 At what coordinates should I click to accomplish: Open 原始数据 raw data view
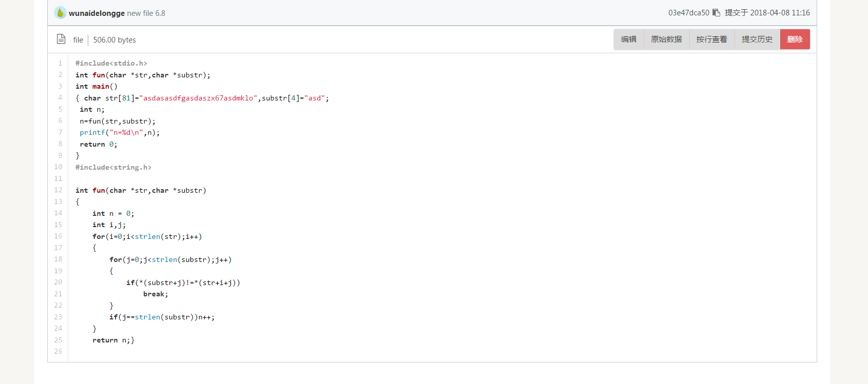pyautogui.click(x=666, y=39)
